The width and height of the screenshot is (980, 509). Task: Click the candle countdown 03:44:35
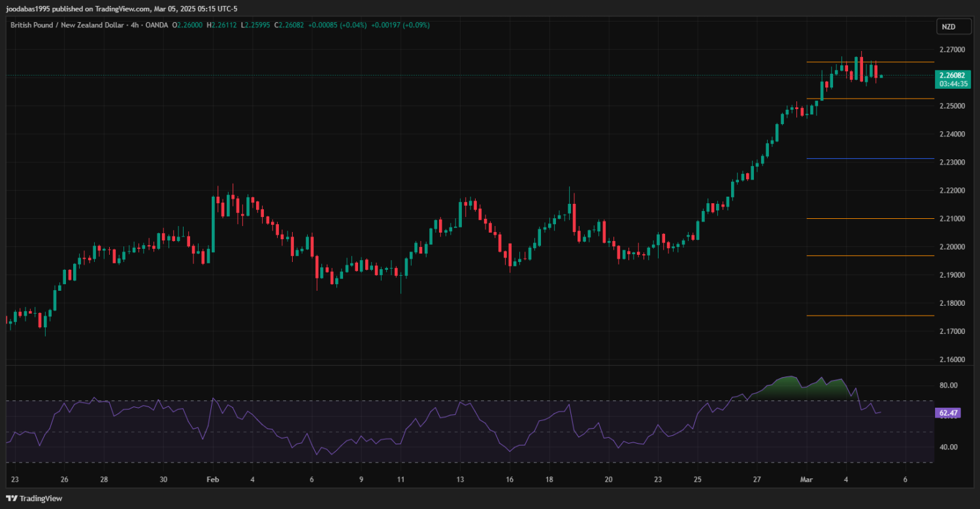953,84
